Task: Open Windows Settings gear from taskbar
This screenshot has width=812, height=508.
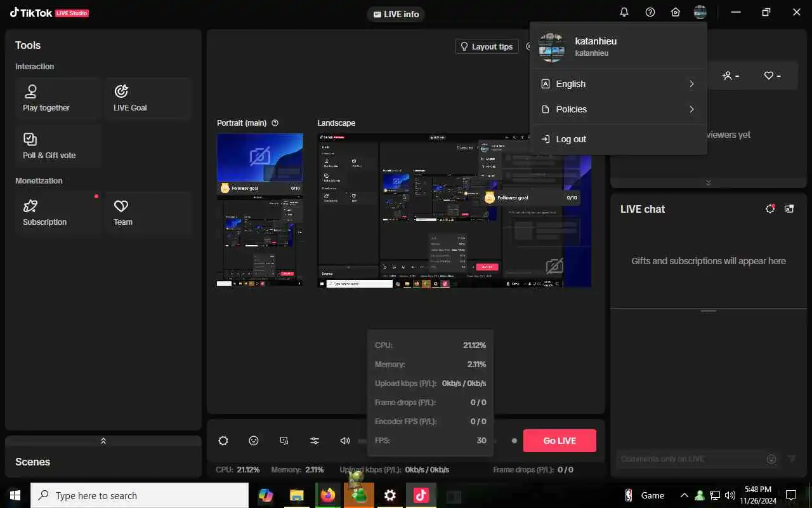Action: 390,495
